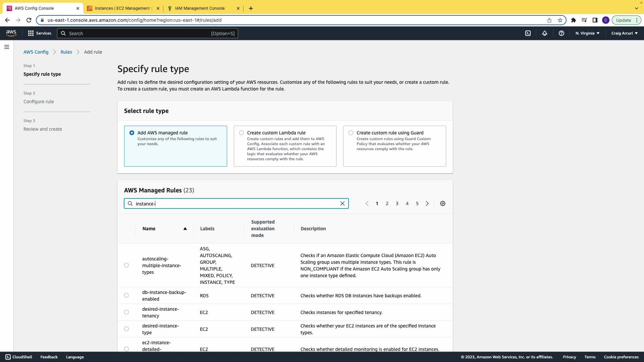Select Create custom rule using Guard

pos(351,133)
